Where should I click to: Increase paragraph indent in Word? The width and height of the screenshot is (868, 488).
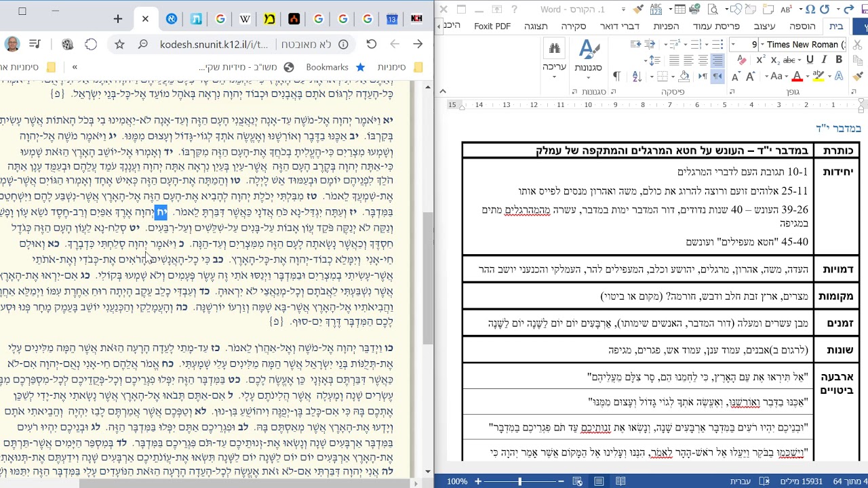point(635,44)
